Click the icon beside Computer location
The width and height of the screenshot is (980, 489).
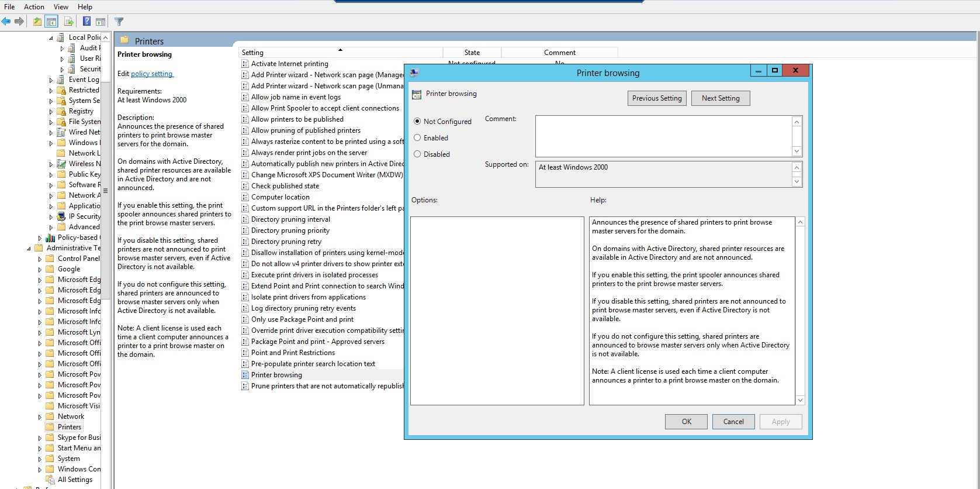245,197
